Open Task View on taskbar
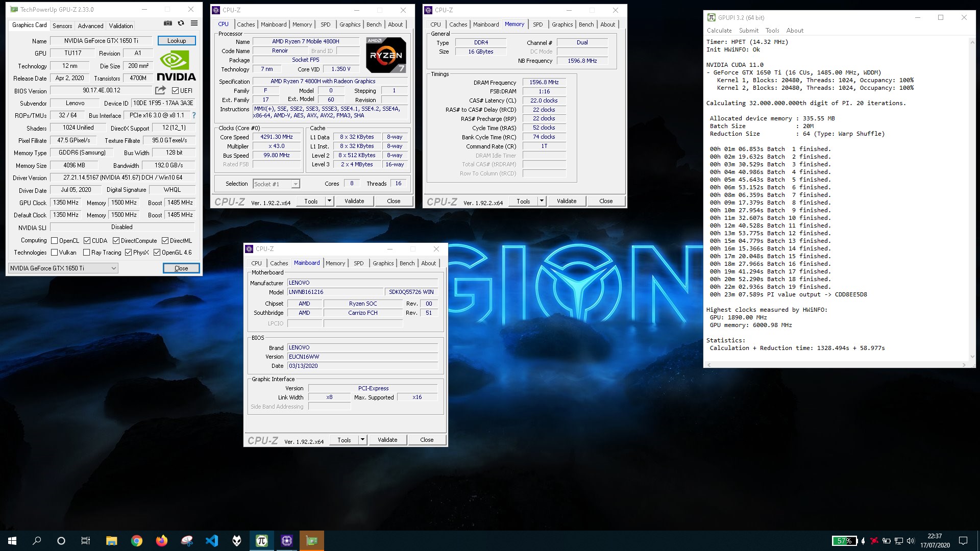This screenshot has width=980, height=551. (x=86, y=541)
